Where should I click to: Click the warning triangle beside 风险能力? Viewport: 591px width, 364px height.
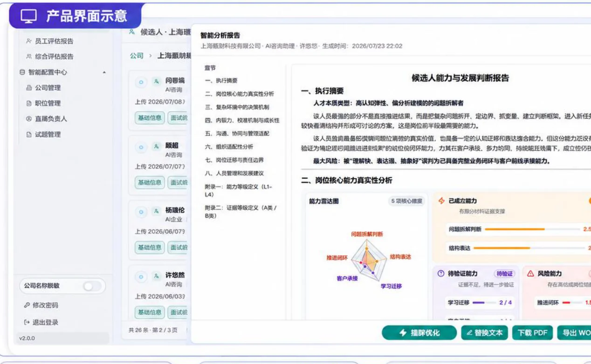pyautogui.click(x=530, y=274)
